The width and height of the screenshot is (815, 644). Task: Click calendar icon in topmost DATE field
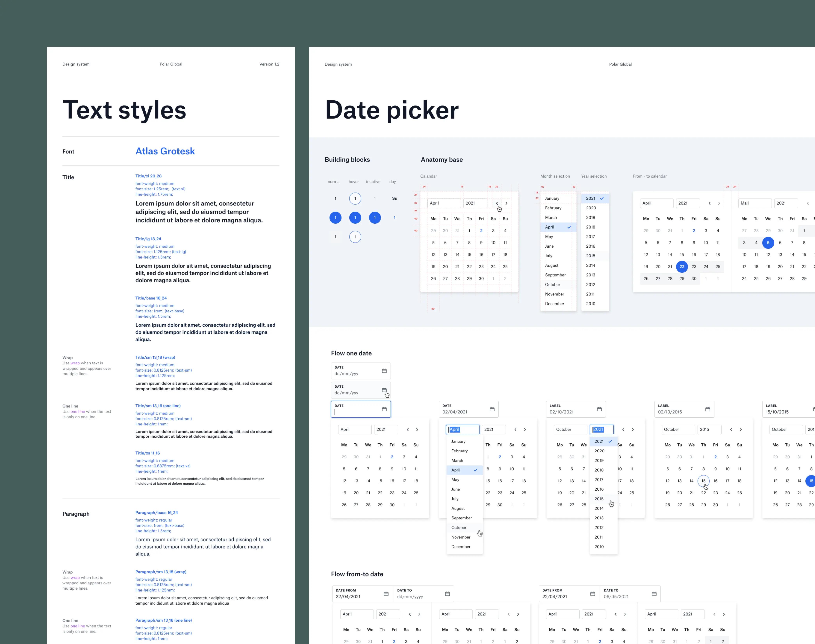[384, 371]
